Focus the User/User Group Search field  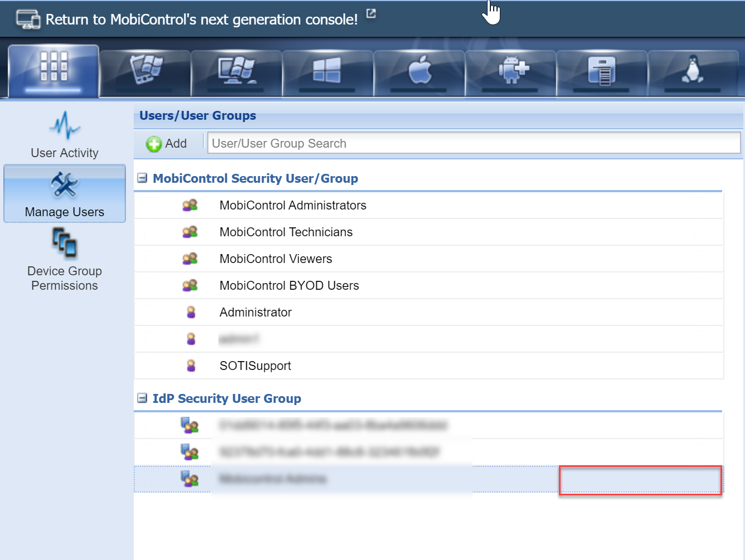(x=474, y=144)
